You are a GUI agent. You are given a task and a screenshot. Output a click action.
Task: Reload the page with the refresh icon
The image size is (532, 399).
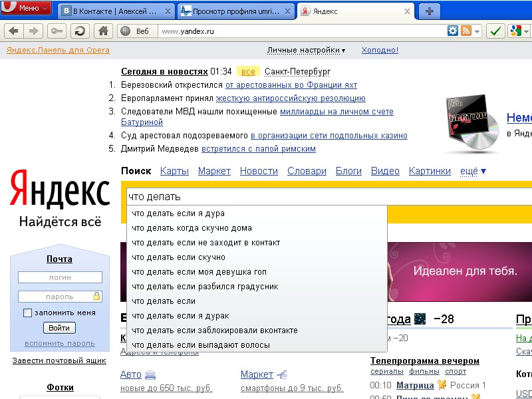[x=80, y=31]
